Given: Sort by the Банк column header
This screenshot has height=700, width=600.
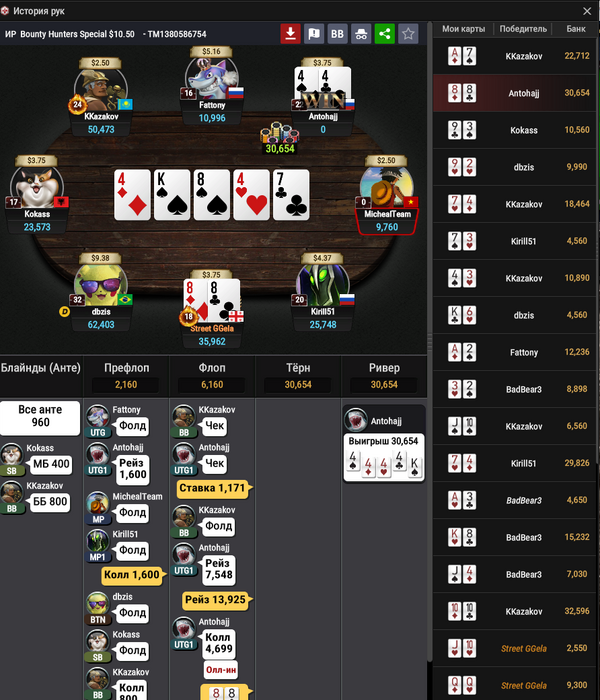Looking at the screenshot, I should click(576, 29).
